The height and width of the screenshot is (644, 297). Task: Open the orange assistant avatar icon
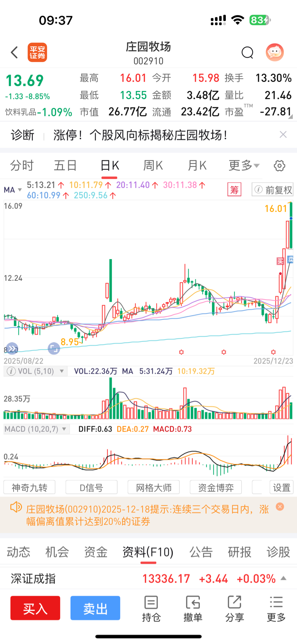click(x=275, y=52)
